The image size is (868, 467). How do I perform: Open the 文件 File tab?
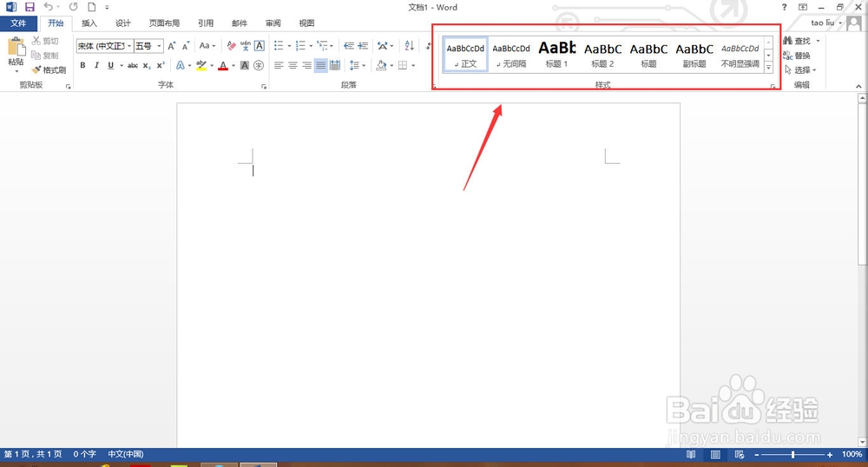[18, 23]
